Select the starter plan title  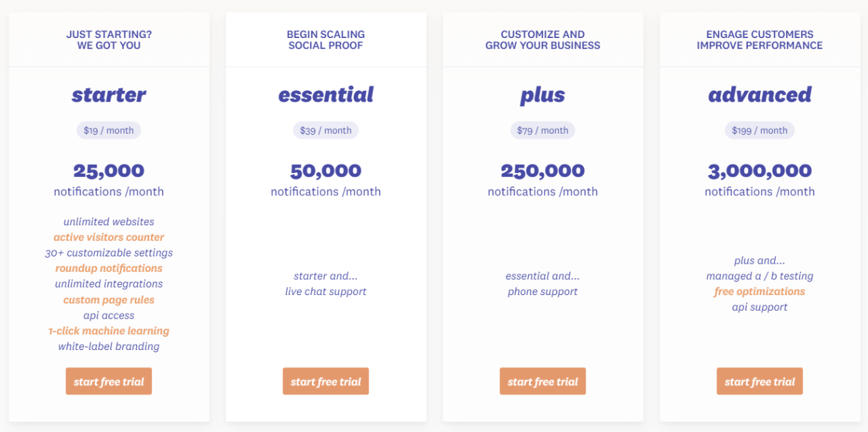click(x=108, y=95)
